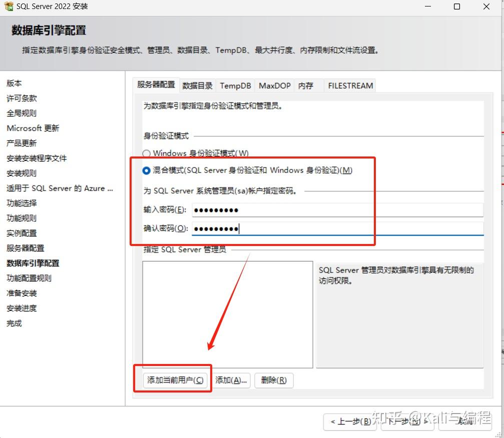Click the 删除(R) button
The width and height of the screenshot is (504, 438).
274,380
